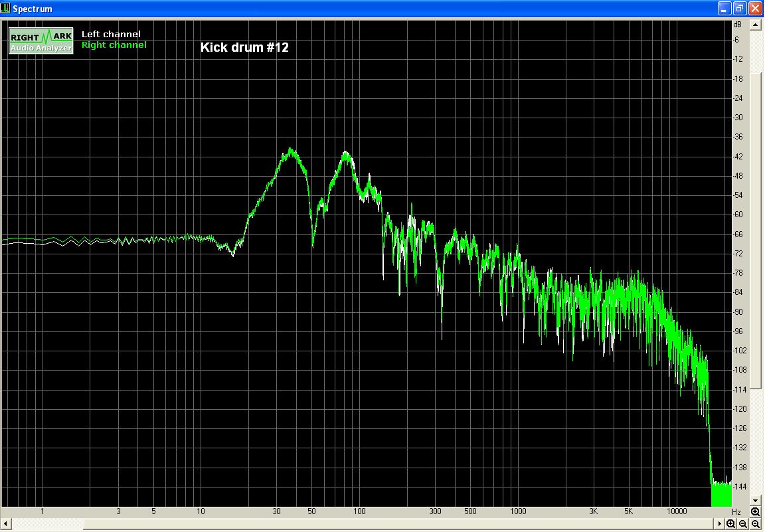Click the 10000 Hz axis label
Screen dimensions: 765x532
pyautogui.click(x=677, y=511)
